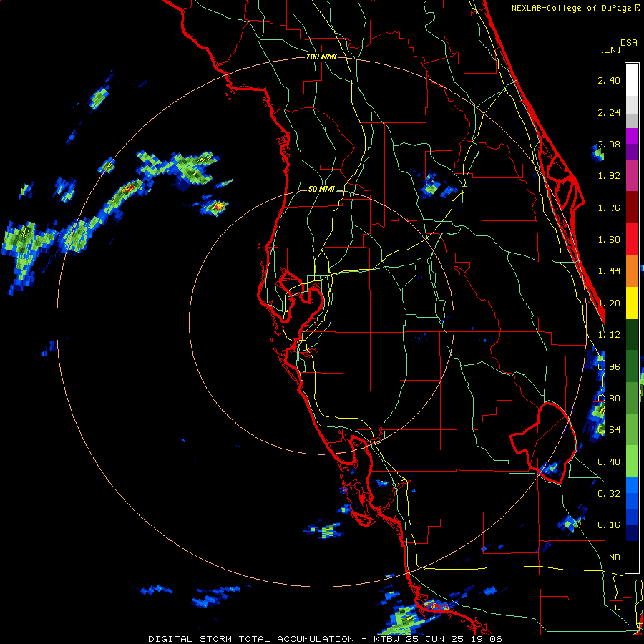This screenshot has width=644, height=644.
Task: Click the 1.92 legend value
Action: click(x=609, y=176)
